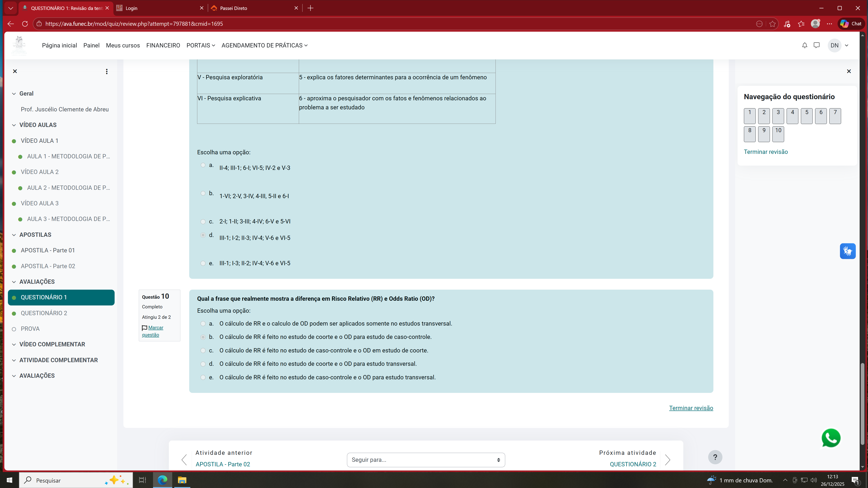Click the bottom Terminar revisão link
The image size is (868, 488).
691,408
